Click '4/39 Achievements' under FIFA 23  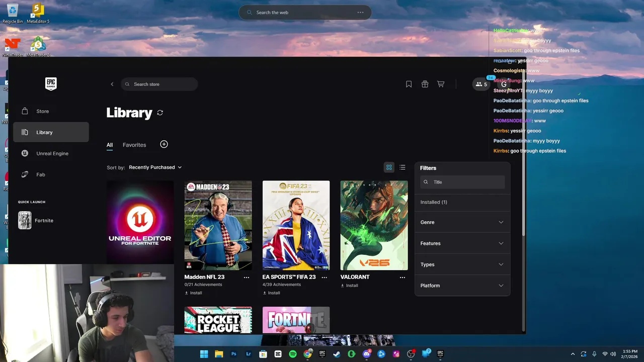[282, 285]
